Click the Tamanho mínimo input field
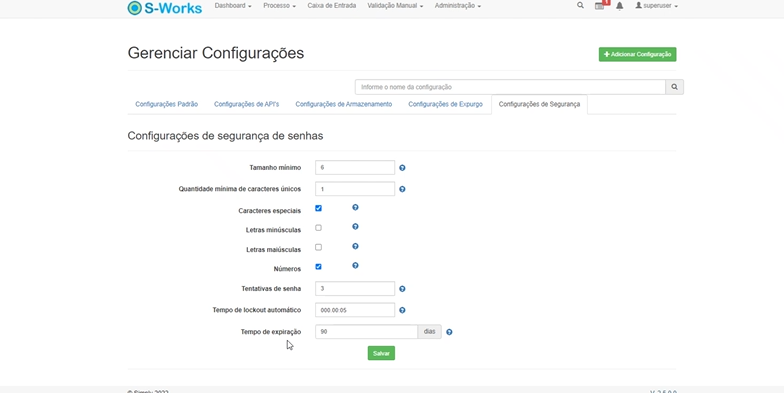This screenshot has width=784, height=393. click(355, 168)
